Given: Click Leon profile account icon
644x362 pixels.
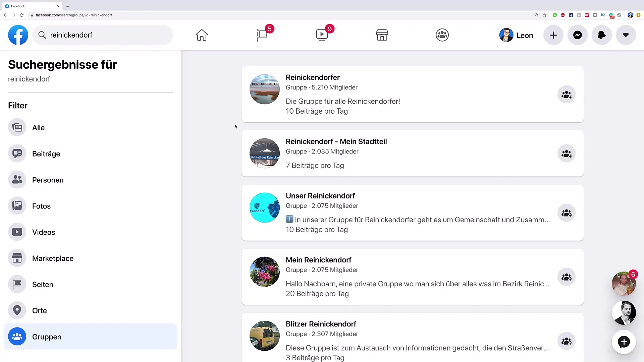Looking at the screenshot, I should click(x=506, y=35).
